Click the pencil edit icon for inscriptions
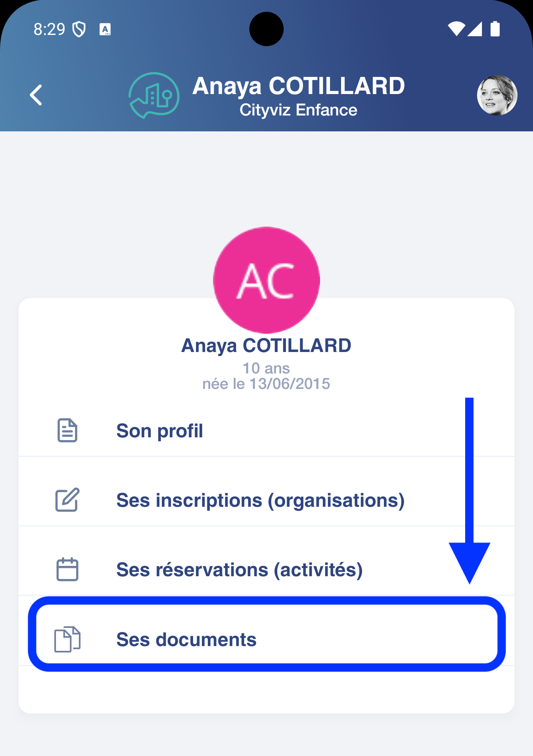This screenshot has width=533, height=756. 67,500
